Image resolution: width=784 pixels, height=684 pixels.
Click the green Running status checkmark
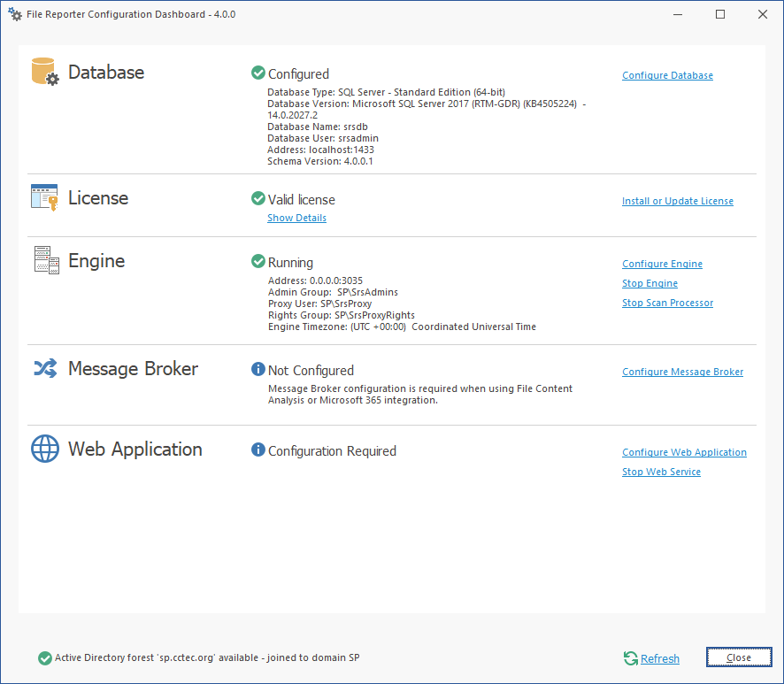pyautogui.click(x=258, y=262)
